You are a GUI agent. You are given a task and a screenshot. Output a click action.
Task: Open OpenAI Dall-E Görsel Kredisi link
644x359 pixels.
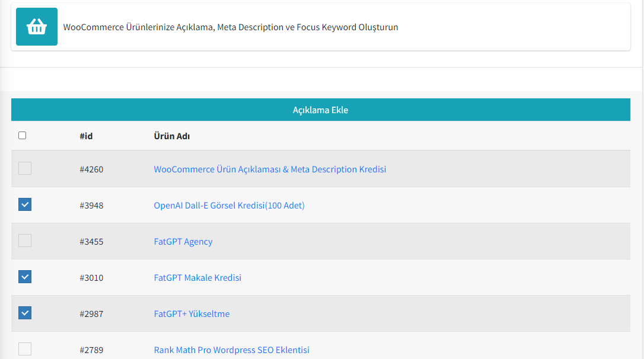pyautogui.click(x=229, y=205)
